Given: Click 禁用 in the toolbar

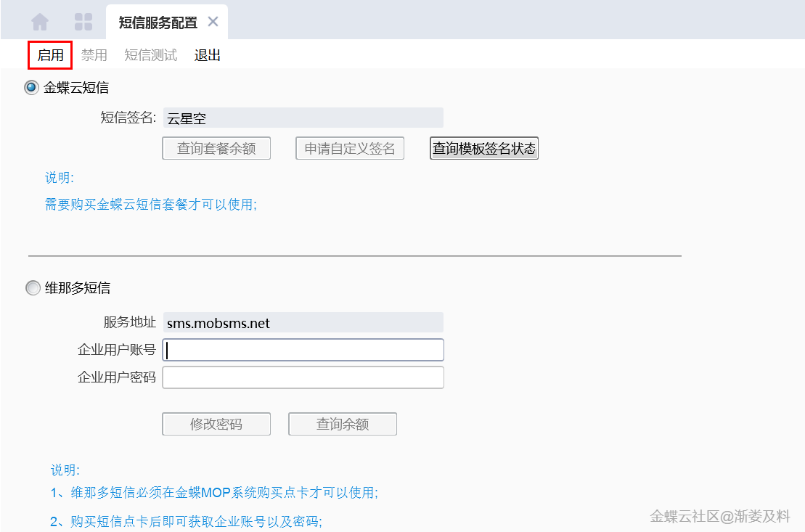Looking at the screenshot, I should 94,55.
